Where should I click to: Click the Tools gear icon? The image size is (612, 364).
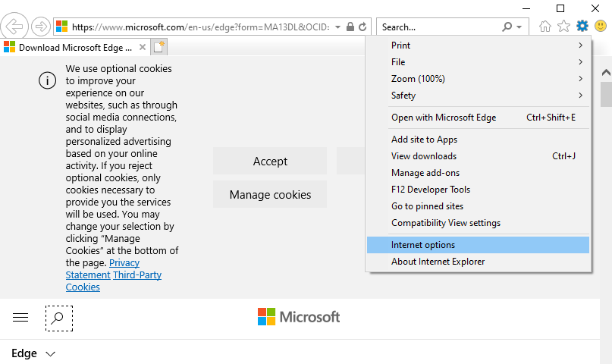(582, 26)
